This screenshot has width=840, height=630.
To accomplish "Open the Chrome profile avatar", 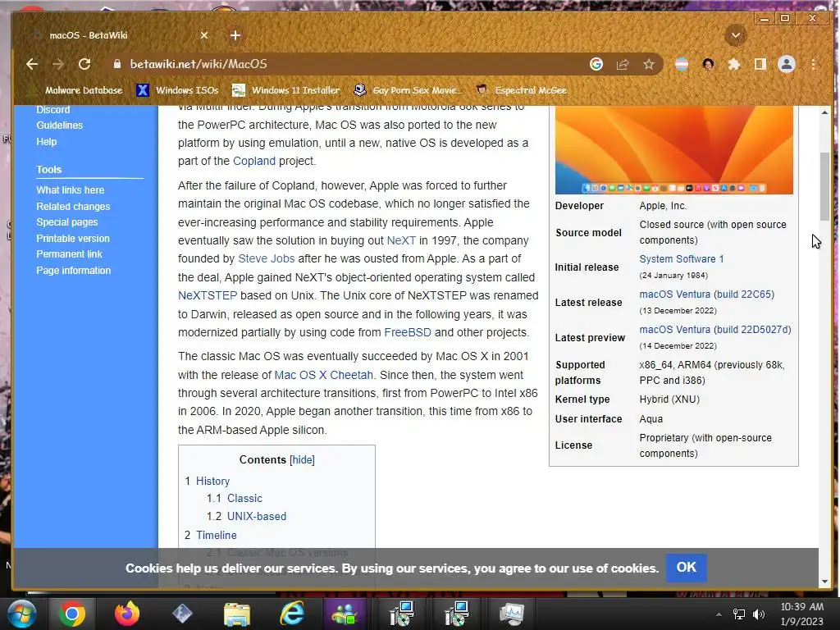I will (787, 64).
